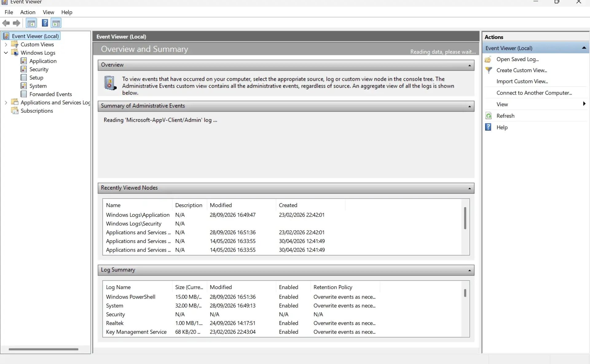Click the Custom Views folder icon
This screenshot has width=590, height=364.
(x=14, y=44)
